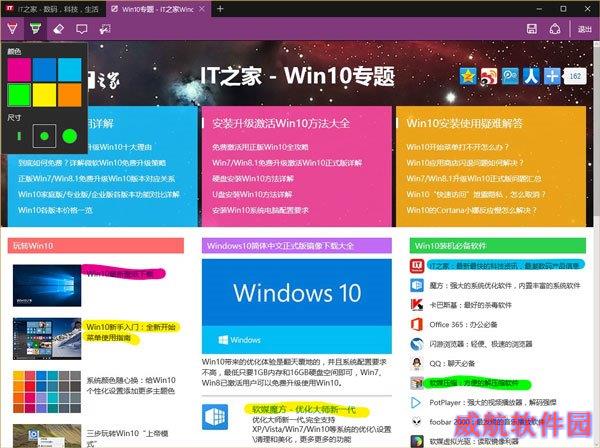Add a typed note comment

click(82, 29)
